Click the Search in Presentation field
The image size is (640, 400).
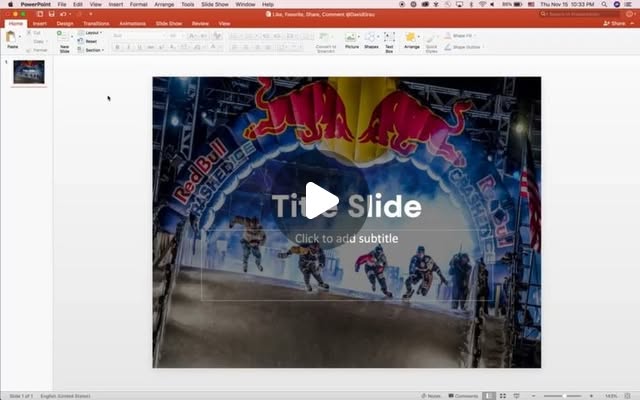click(580, 14)
